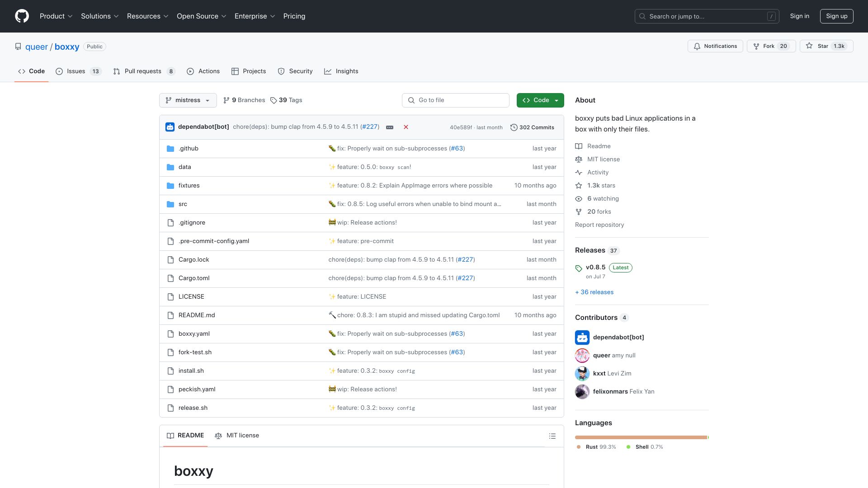Expand the Product menu
The image size is (868, 488).
(56, 16)
